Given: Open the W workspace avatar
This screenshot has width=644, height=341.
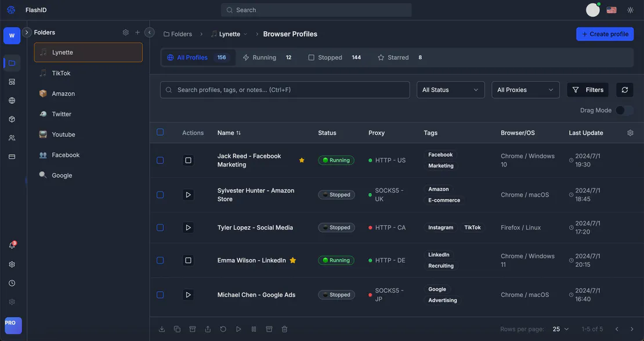Looking at the screenshot, I should click(x=12, y=36).
